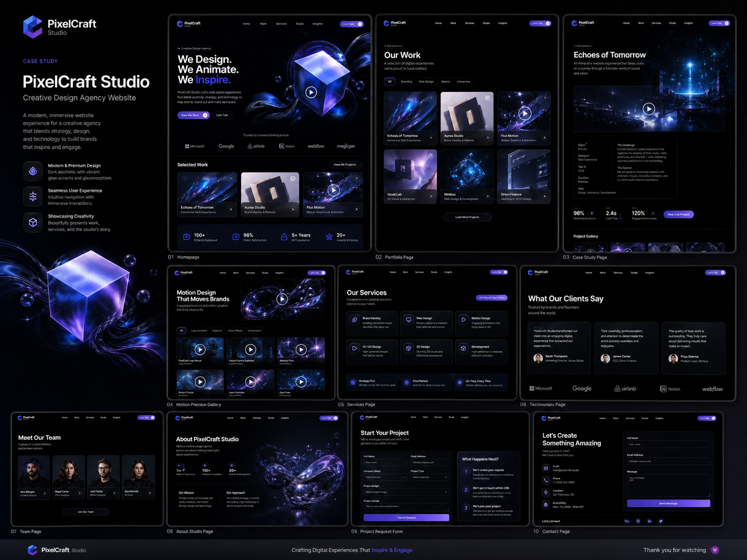Select the All filter on Portfolio page
This screenshot has height=560, width=747.
tap(389, 81)
